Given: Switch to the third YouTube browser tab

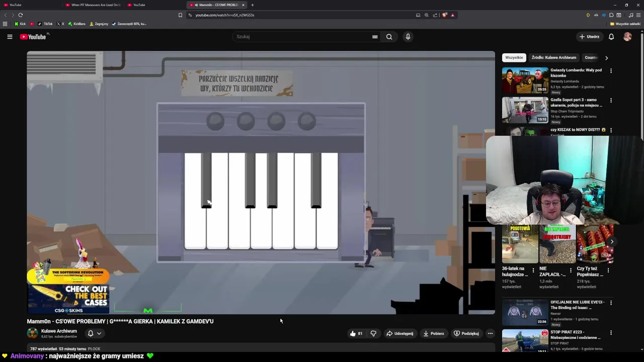Looking at the screenshot, I should 153,5.
